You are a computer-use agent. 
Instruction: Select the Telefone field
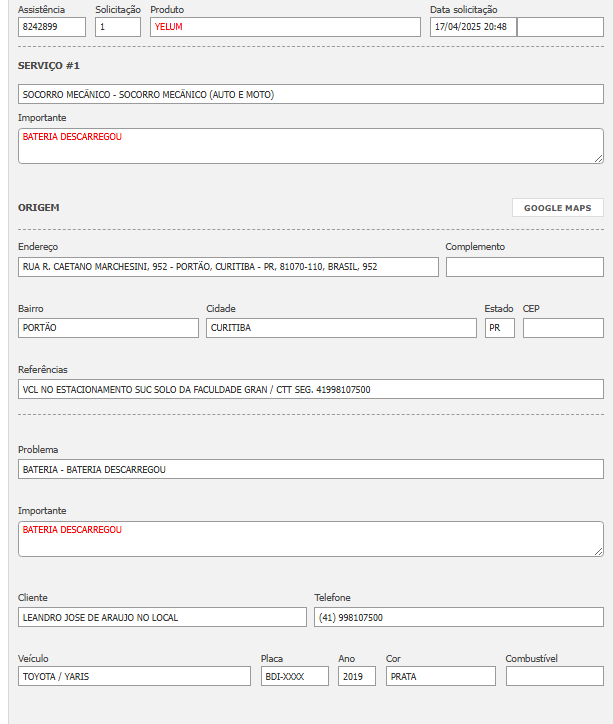pos(459,617)
